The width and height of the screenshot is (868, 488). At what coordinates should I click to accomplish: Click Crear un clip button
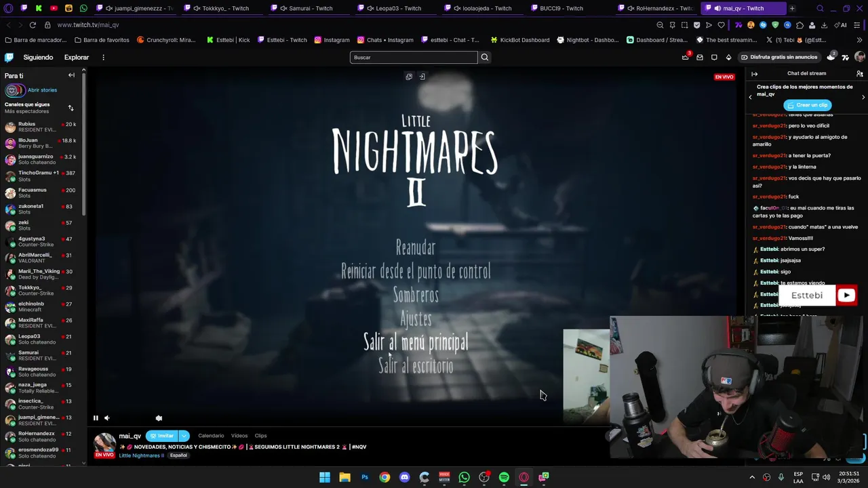tap(808, 105)
